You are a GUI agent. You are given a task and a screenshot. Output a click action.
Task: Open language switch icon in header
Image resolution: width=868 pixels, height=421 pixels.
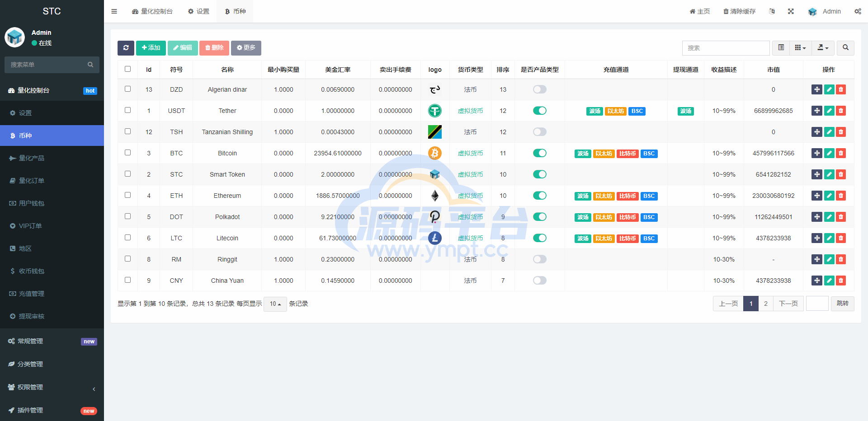click(x=772, y=11)
